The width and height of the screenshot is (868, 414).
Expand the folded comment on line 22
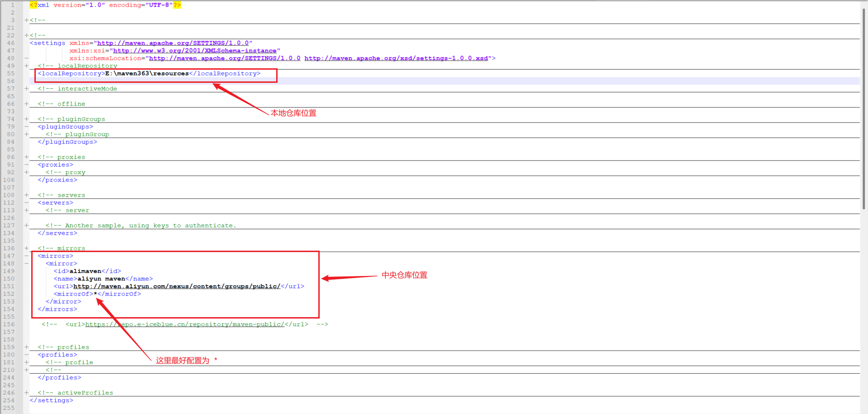click(26, 35)
